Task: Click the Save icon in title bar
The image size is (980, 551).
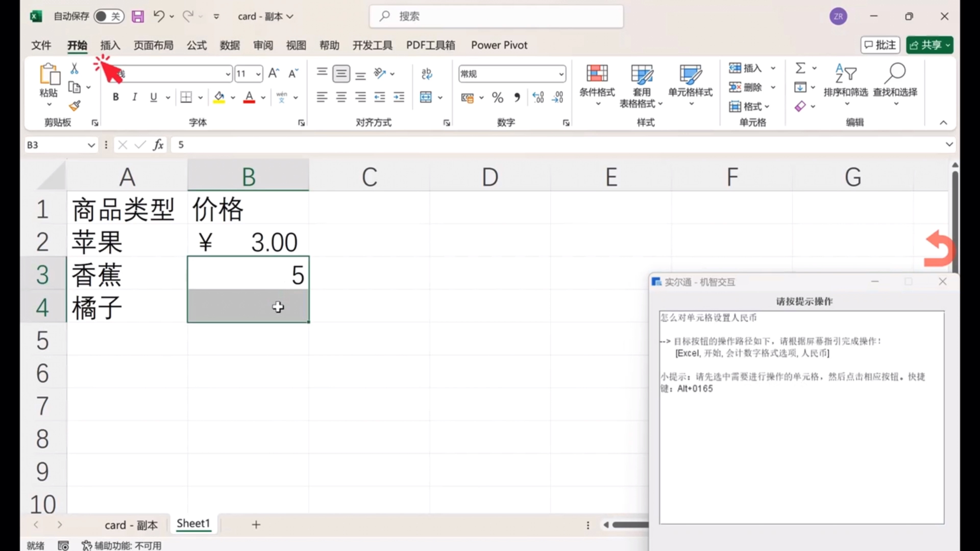Action: click(x=138, y=16)
